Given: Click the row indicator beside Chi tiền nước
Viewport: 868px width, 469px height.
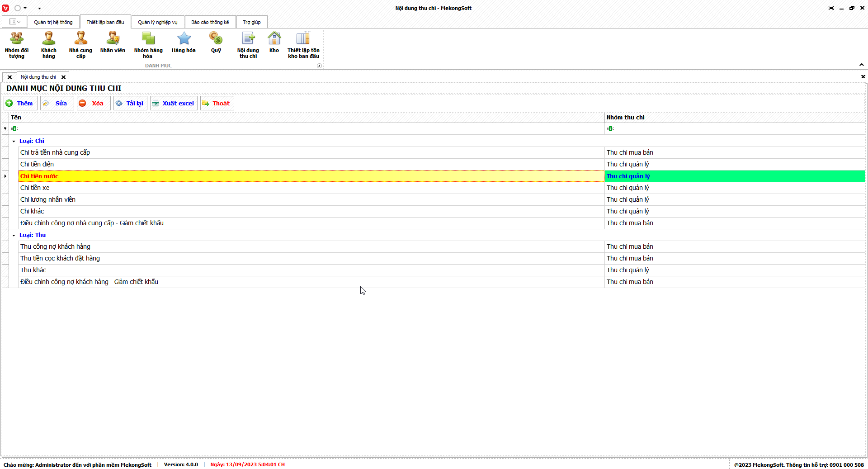Looking at the screenshot, I should [5, 176].
